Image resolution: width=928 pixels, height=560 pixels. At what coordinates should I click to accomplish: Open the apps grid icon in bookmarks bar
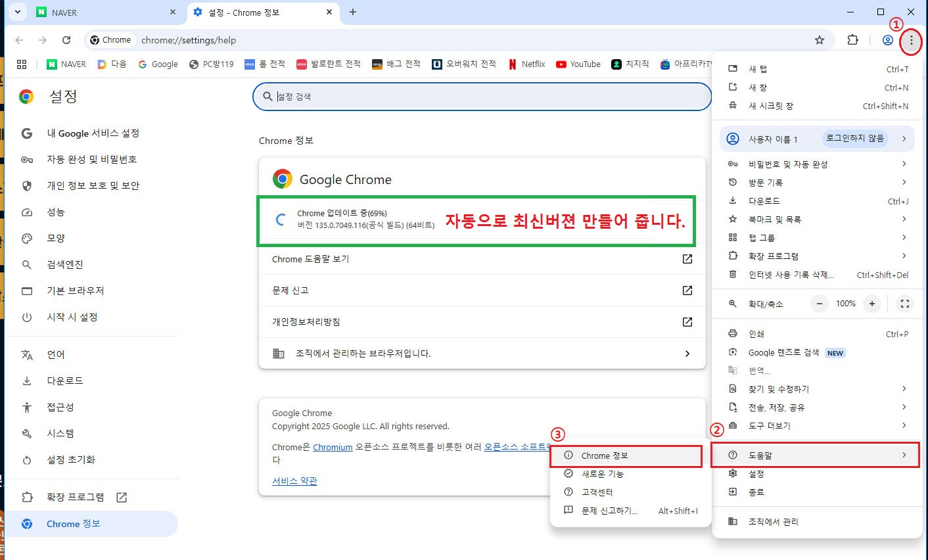tap(22, 64)
